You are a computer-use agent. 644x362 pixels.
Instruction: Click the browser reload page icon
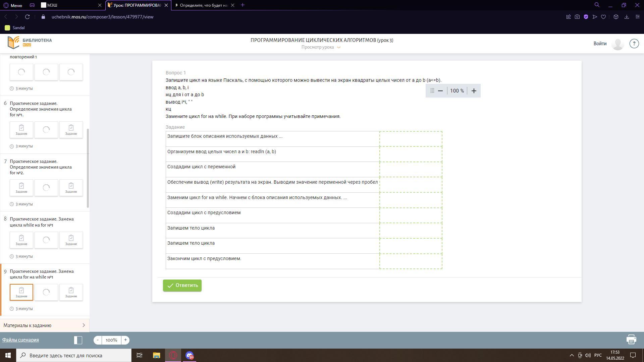(x=28, y=17)
